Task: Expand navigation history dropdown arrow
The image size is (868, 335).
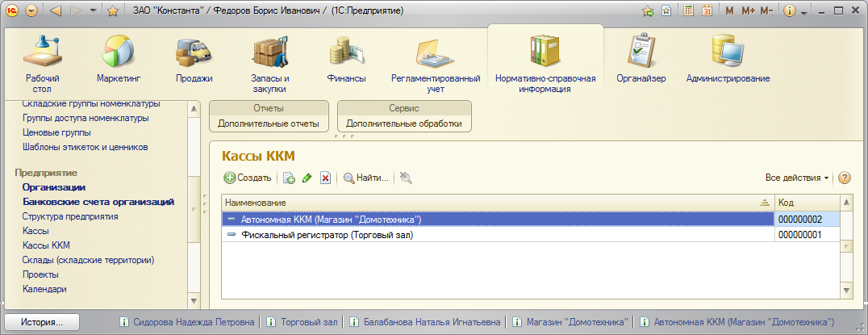Action: tap(93, 10)
